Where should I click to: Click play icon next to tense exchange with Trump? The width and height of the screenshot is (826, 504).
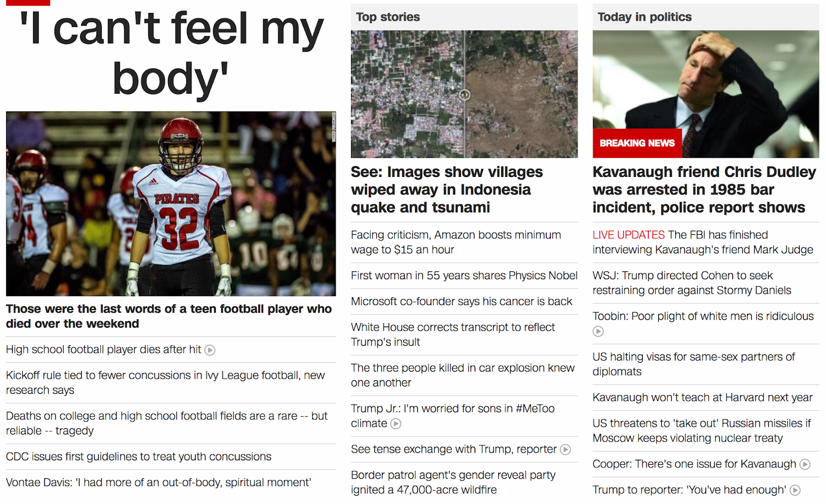click(565, 450)
